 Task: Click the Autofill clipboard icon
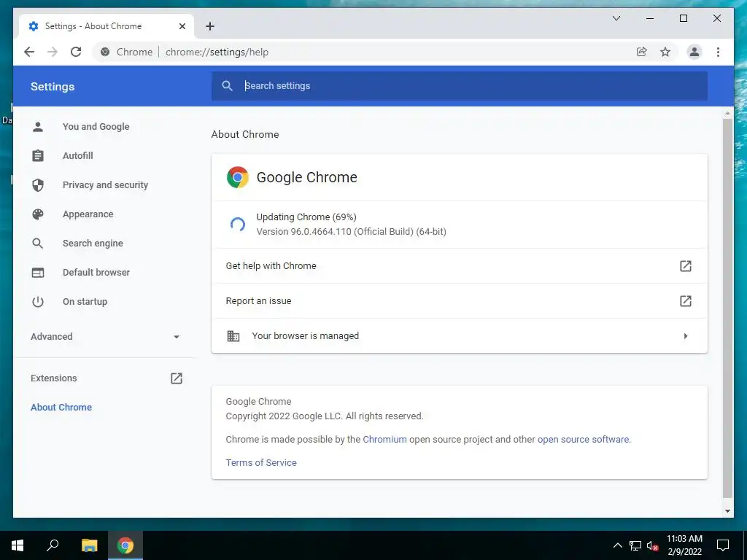38,156
